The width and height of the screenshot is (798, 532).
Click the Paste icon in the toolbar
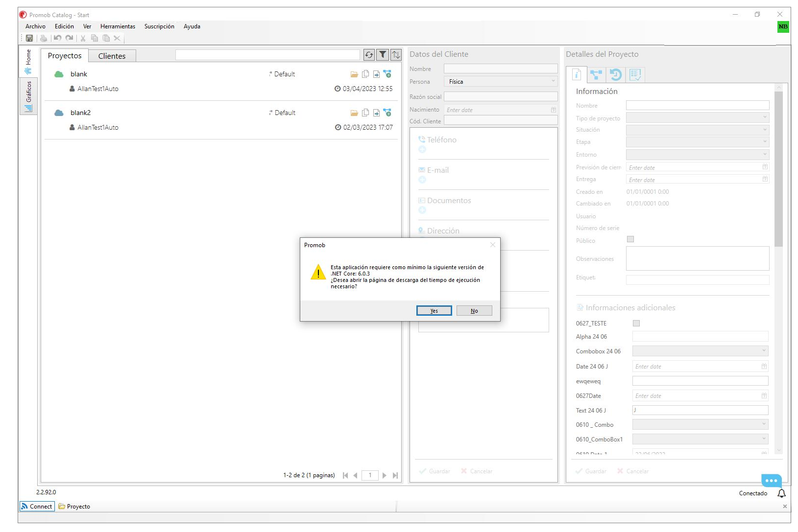106,38
